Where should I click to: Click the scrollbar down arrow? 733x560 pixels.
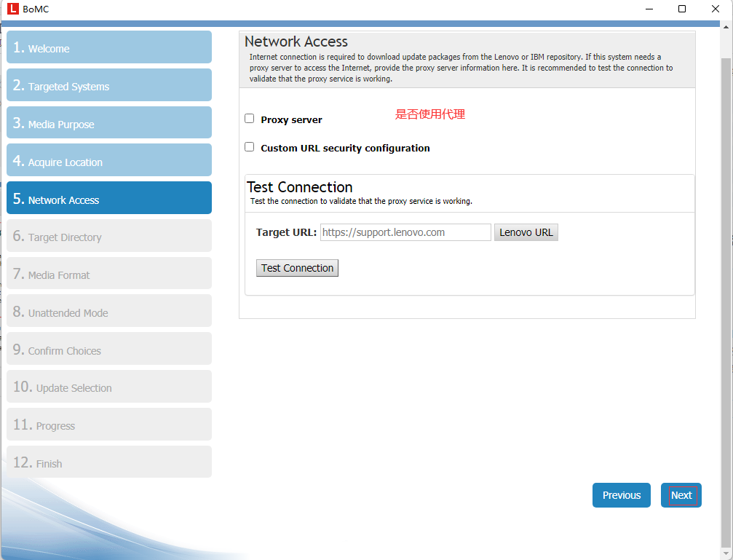[x=726, y=554]
